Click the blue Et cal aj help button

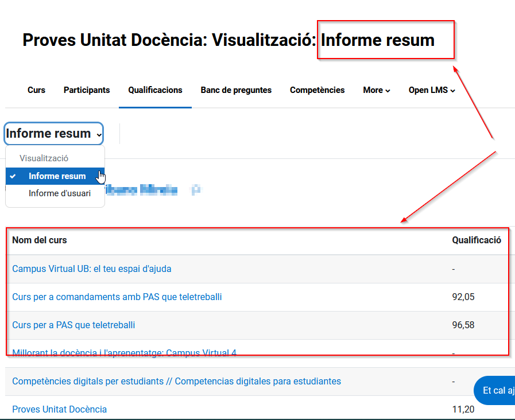coord(495,391)
